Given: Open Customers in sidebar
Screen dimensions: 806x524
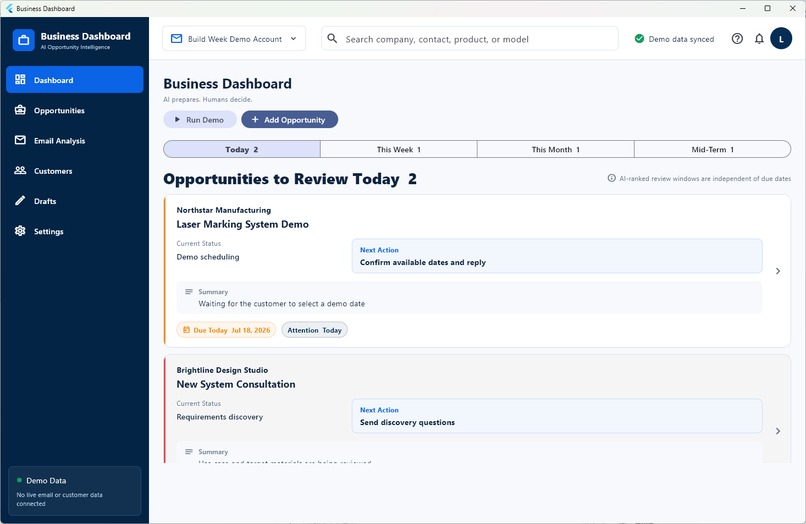Looking at the screenshot, I should tap(75, 171).
